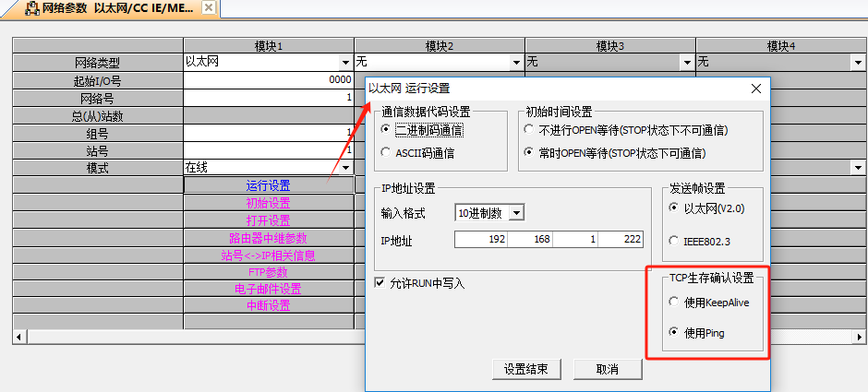Click 设置结束 button in dialog
Screen dimensions: 868x392
pos(526,369)
